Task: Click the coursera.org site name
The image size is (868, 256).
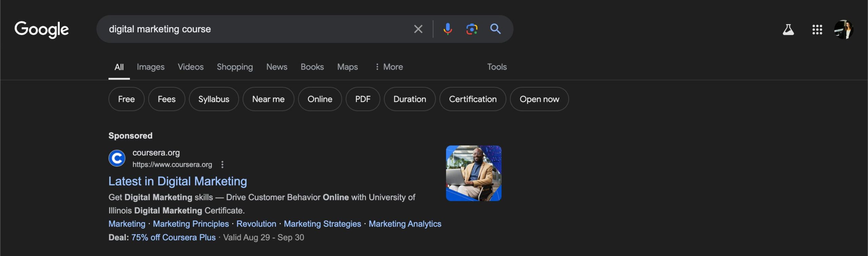Action: point(156,153)
